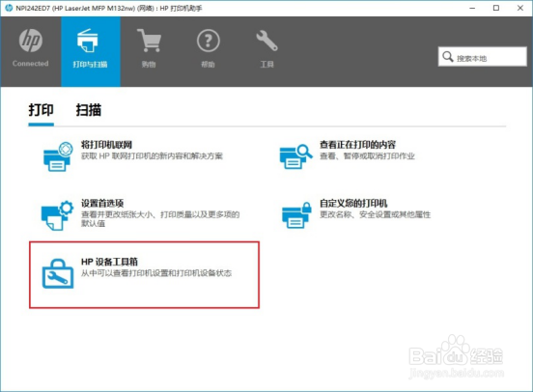Open the 设置首选项 link
The height and width of the screenshot is (392, 533).
[102, 204]
